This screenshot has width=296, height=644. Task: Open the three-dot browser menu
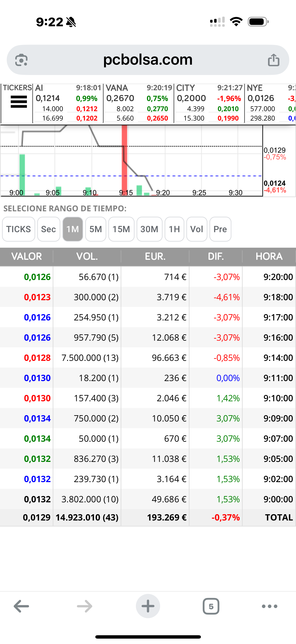pos(270,606)
